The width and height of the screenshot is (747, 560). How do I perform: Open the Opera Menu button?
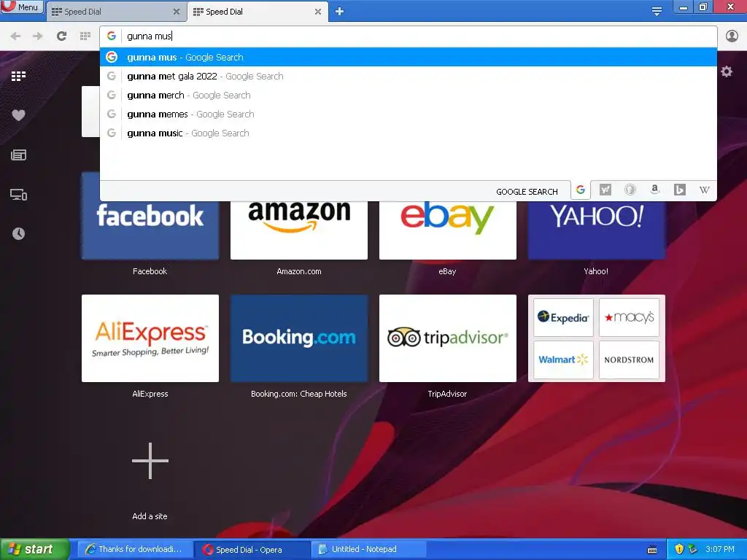pyautogui.click(x=22, y=7)
